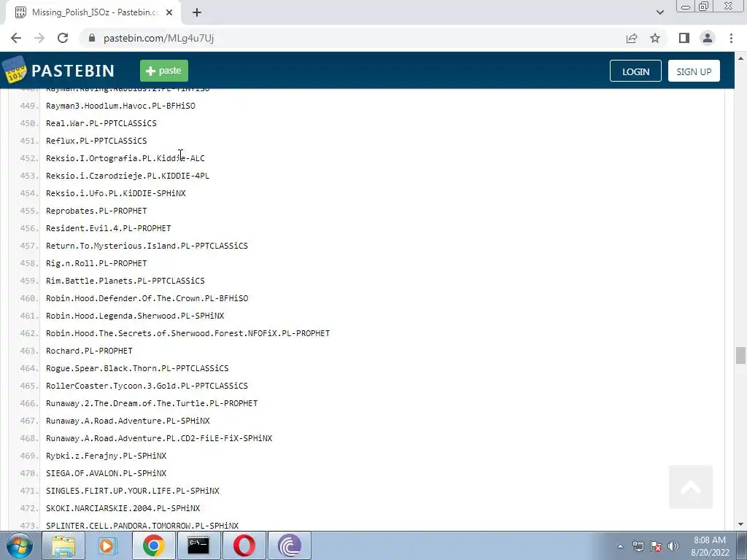Click the Runaway CD2-FiLE-FiX-SPHiNX line

(x=159, y=438)
